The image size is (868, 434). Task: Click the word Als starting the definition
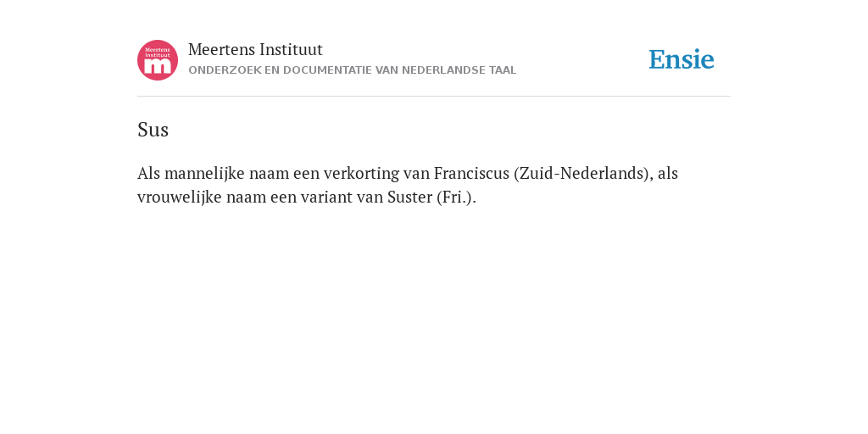(x=148, y=173)
